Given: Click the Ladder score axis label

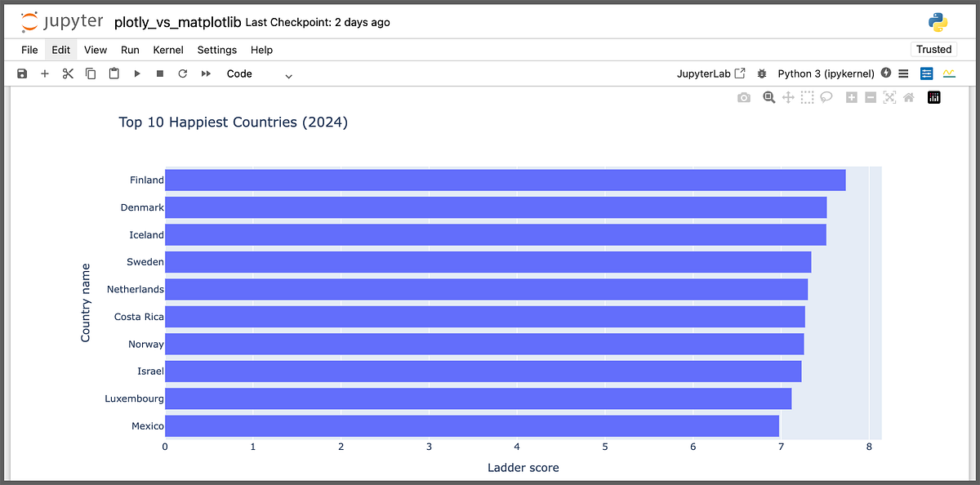Looking at the screenshot, I should [523, 468].
